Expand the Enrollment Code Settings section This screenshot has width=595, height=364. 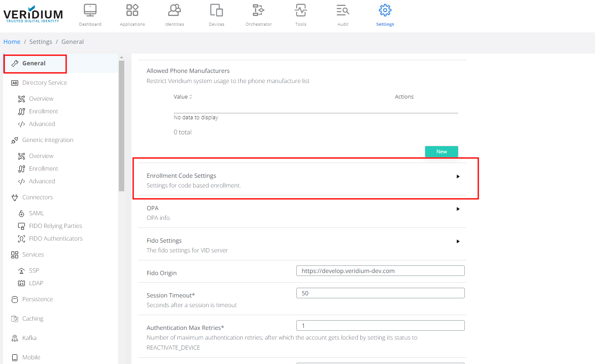(x=458, y=177)
